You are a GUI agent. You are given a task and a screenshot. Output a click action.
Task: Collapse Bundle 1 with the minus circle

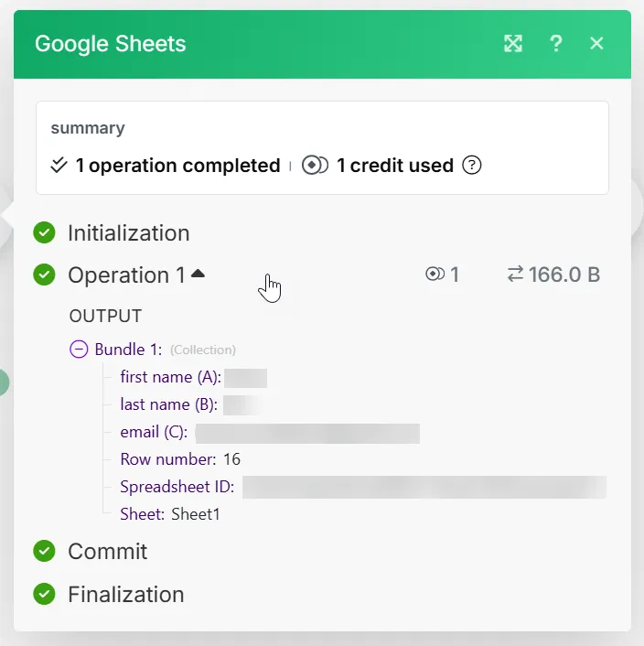point(79,350)
